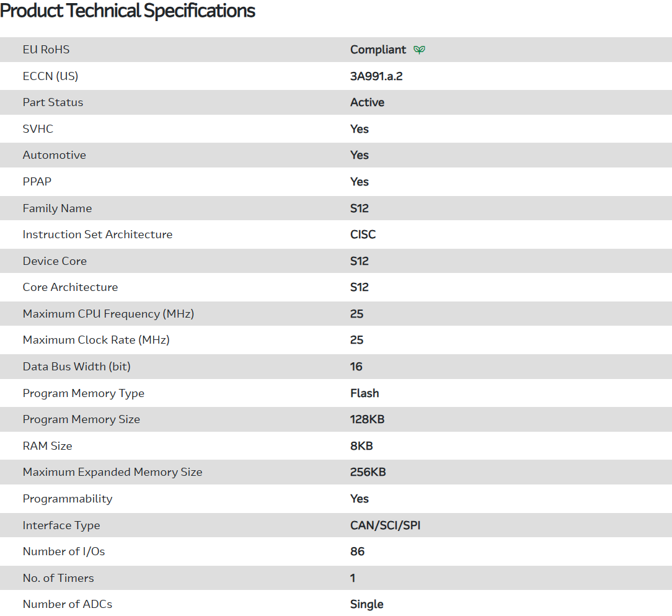Select the Compliant value text
The width and height of the screenshot is (672, 616).
(378, 50)
